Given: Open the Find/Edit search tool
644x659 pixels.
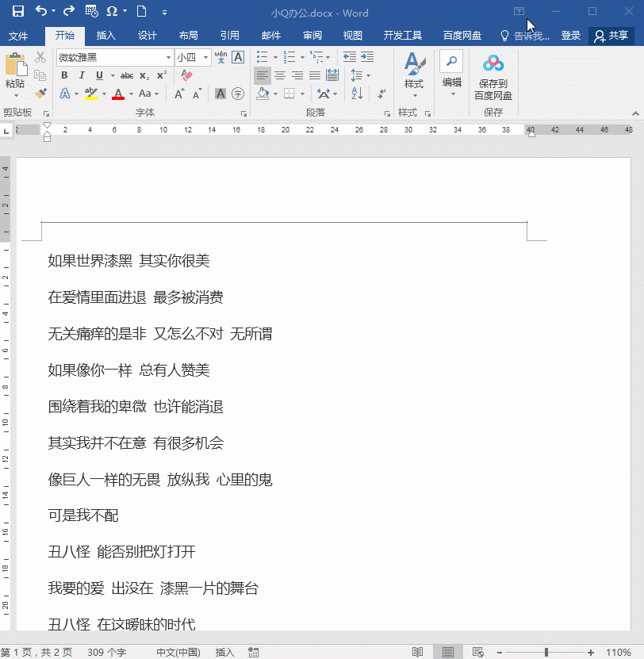Looking at the screenshot, I should click(x=451, y=61).
